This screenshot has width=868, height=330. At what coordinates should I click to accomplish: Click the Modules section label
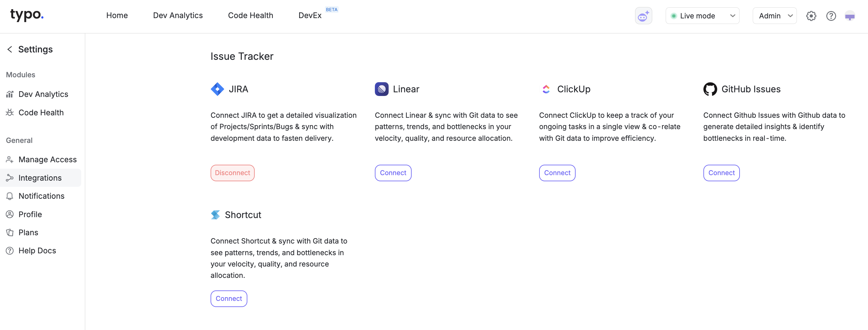coord(21,75)
